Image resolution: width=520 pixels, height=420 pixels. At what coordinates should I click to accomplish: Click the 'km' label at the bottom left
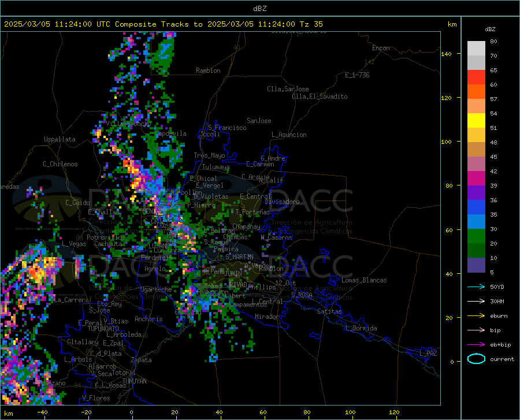pos(8,414)
